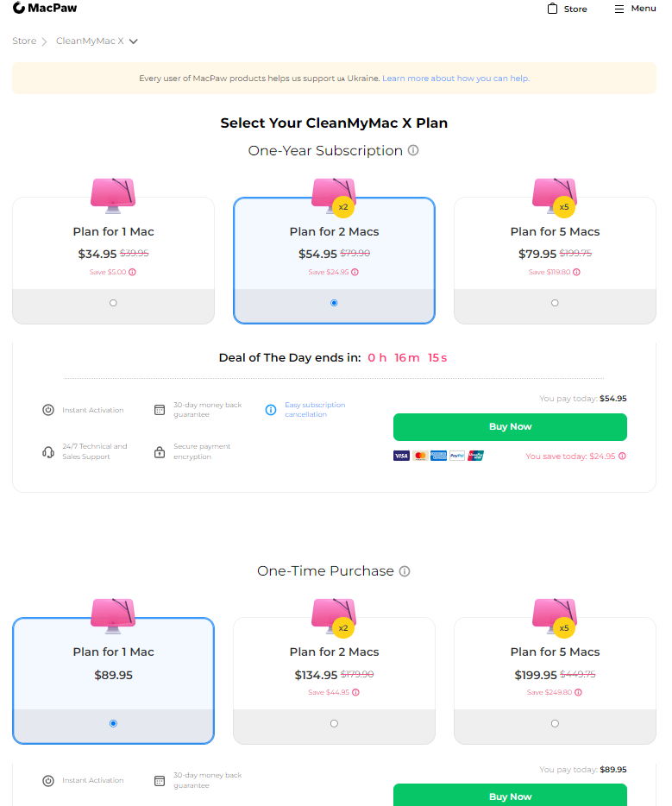
Task: Open the Store shopping bag icon
Action: [553, 9]
